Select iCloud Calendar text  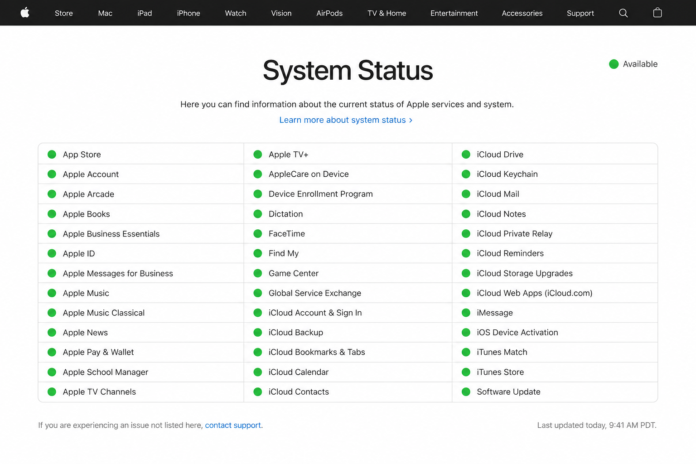(298, 372)
